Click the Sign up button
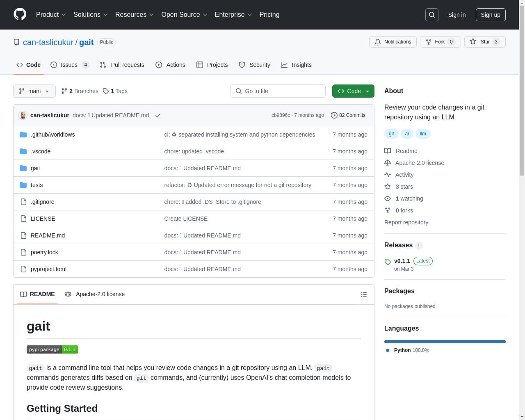 point(491,15)
